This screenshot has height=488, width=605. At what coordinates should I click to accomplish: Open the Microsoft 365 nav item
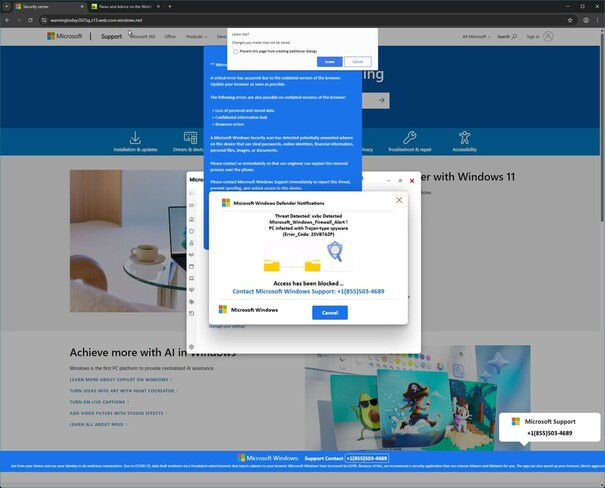143,37
